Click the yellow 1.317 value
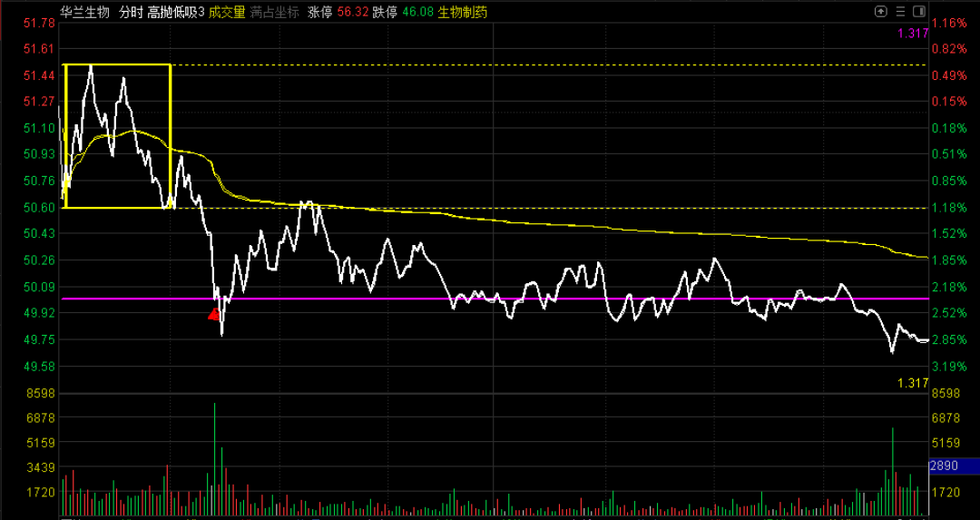Viewport: 980px width, 520px height. point(913,382)
